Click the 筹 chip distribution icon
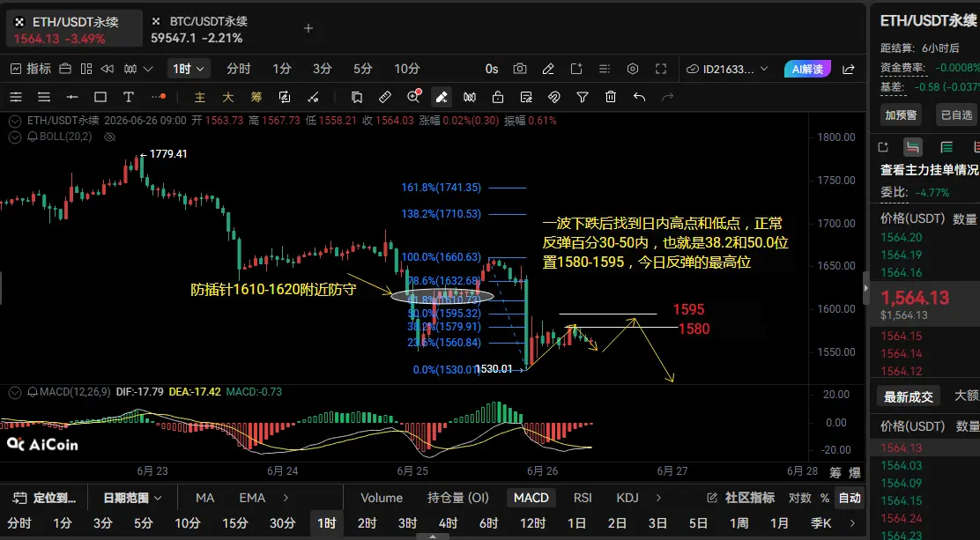The width and height of the screenshot is (980, 540). click(256, 97)
